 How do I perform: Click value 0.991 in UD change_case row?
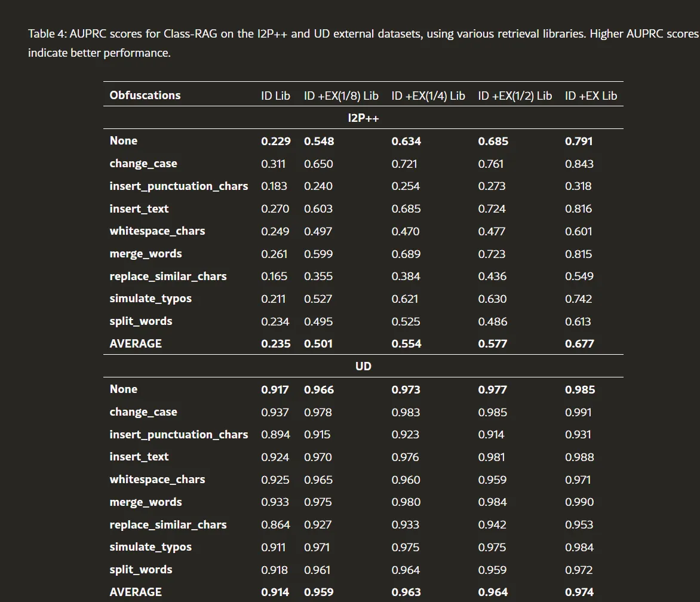(579, 412)
